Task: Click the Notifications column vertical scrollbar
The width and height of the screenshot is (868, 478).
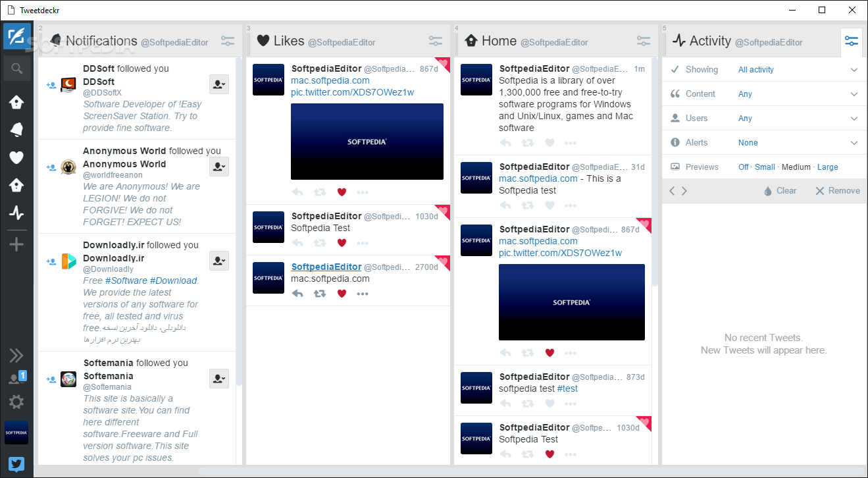Action: pyautogui.click(x=240, y=221)
